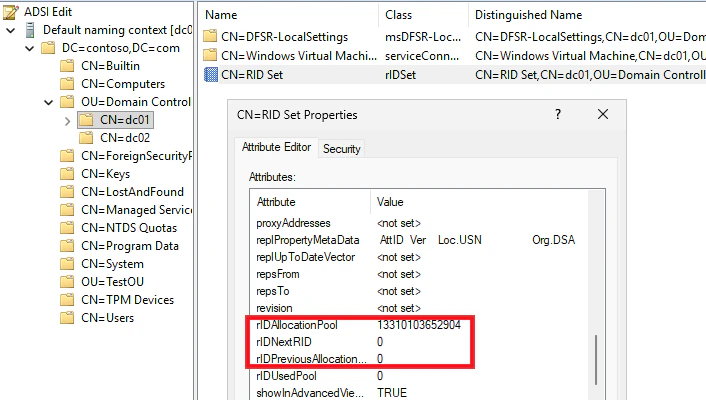Select the CN=DFSR-LocalSettings list row
The image size is (706, 400).
tap(453, 36)
